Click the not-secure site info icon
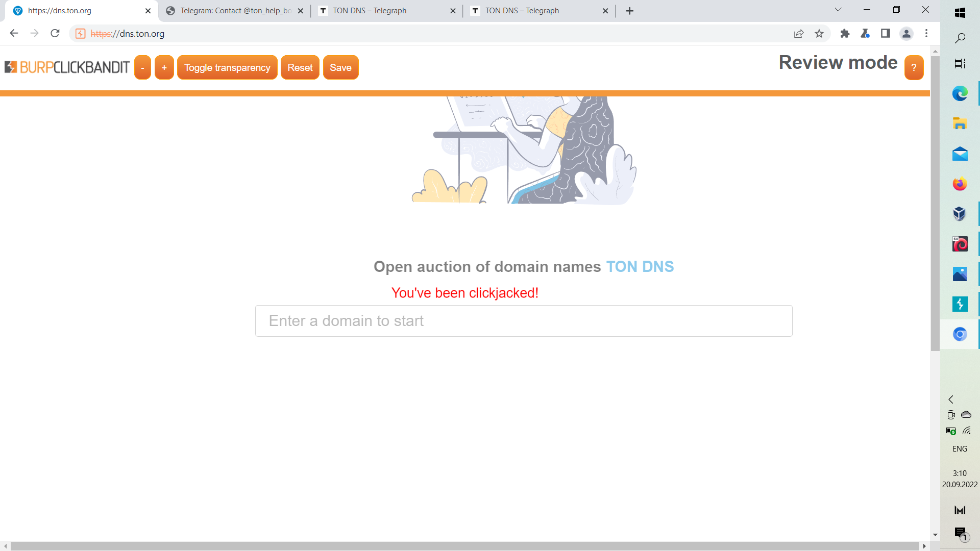This screenshot has height=551, width=980. pyautogui.click(x=80, y=34)
